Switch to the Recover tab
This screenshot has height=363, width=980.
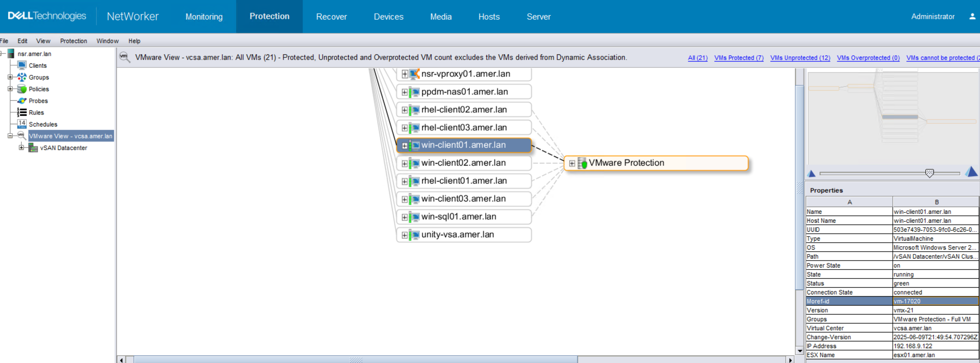pos(331,16)
